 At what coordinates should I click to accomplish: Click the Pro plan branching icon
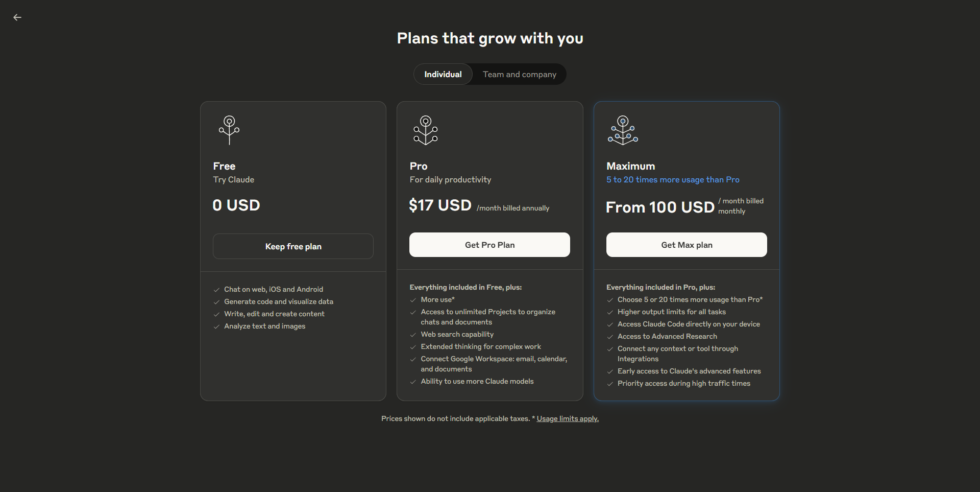tap(426, 130)
